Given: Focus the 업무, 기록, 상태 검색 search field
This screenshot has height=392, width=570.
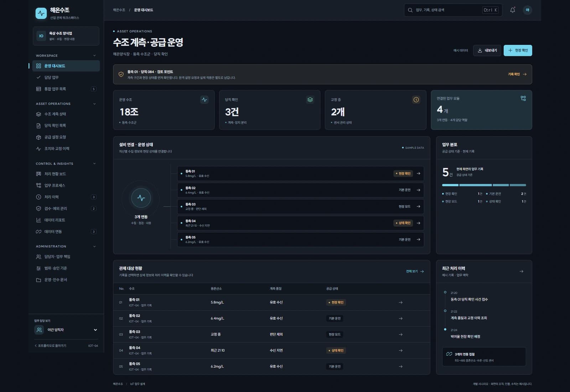Looking at the screenshot, I should pos(453,10).
